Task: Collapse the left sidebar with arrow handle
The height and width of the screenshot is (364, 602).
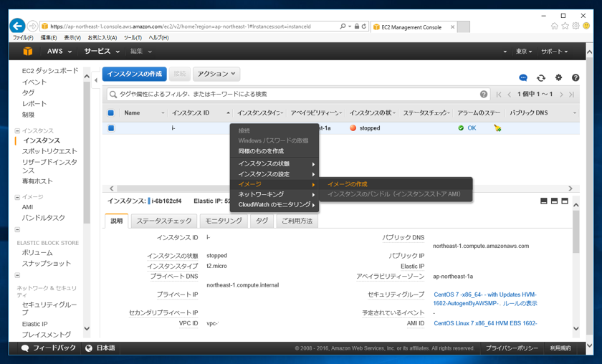Action: tap(96, 80)
